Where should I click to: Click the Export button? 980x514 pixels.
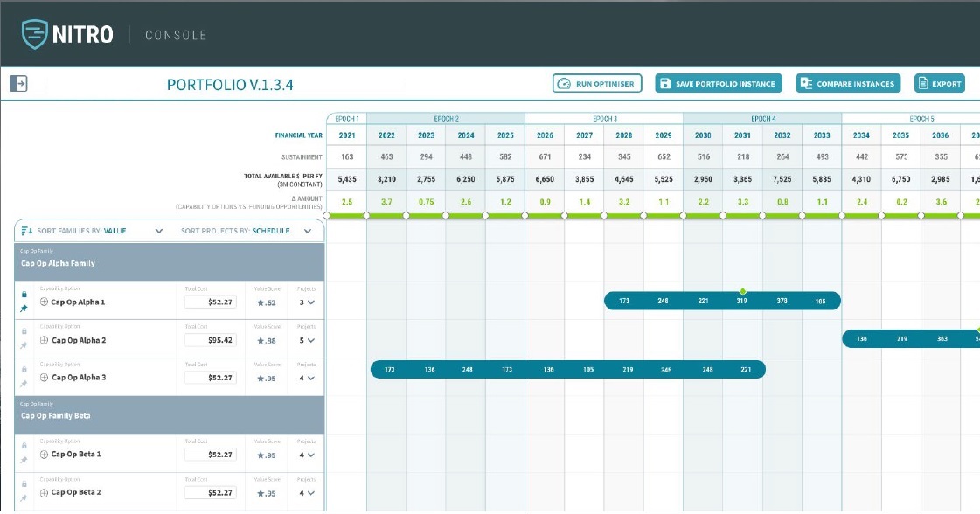[x=940, y=83]
